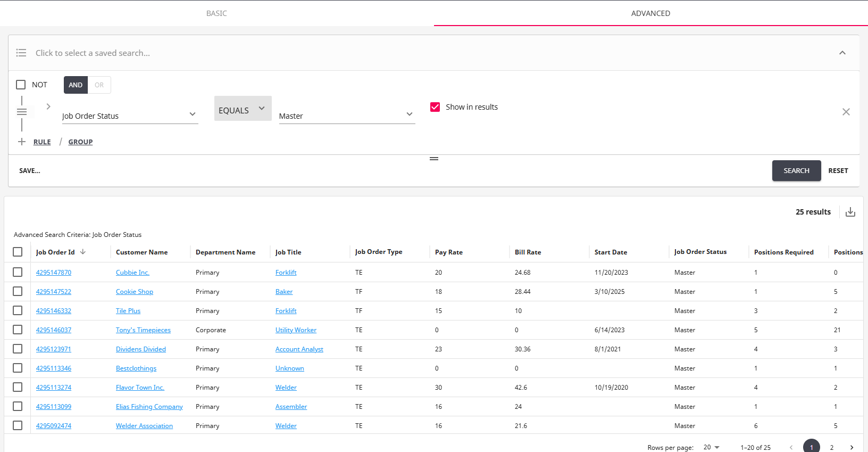
Task: Select row checkbox for 4295113099
Action: click(x=18, y=406)
